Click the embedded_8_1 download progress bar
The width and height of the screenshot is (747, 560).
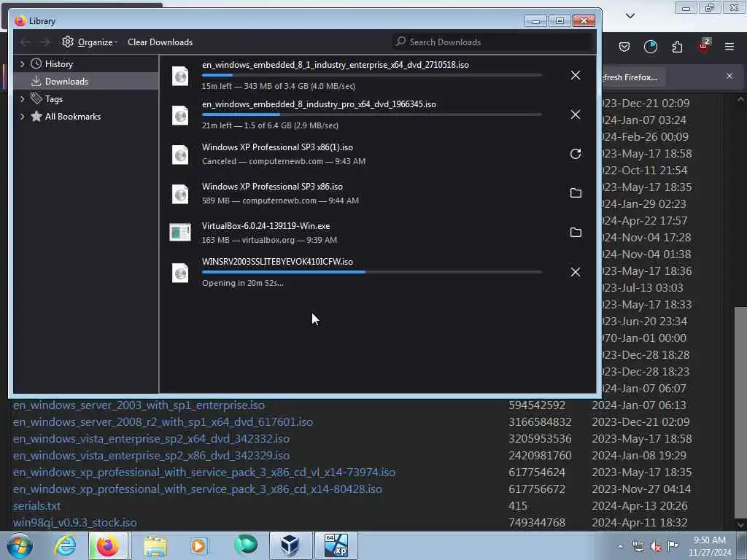point(372,75)
